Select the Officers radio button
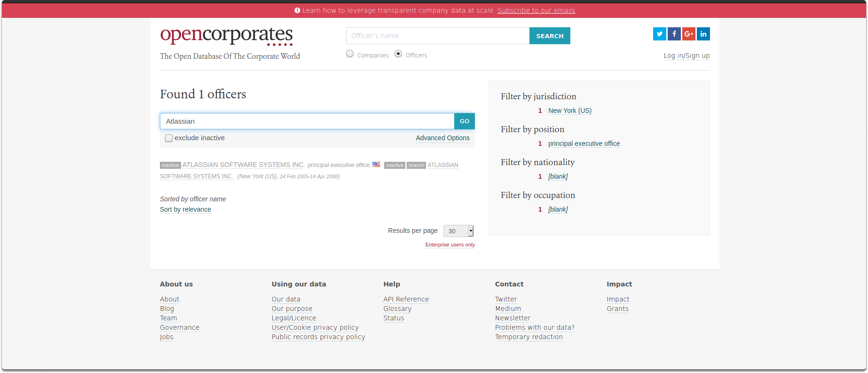868x373 pixels. (398, 54)
